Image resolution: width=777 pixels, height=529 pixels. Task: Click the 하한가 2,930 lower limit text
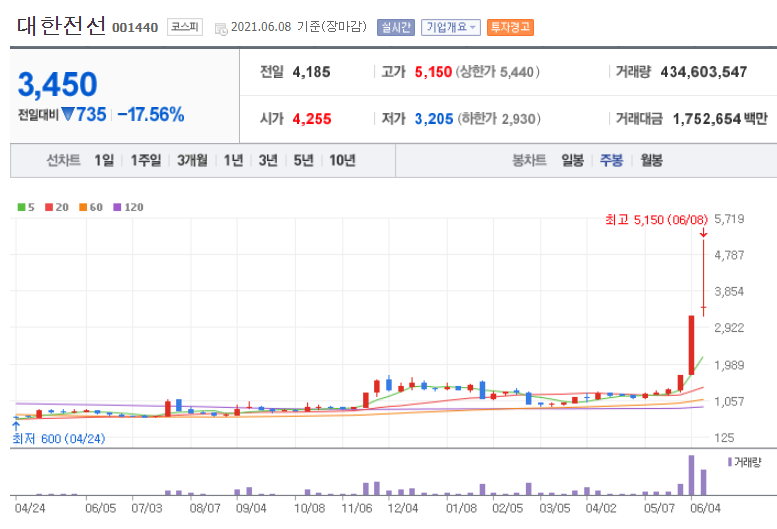pyautogui.click(x=499, y=119)
